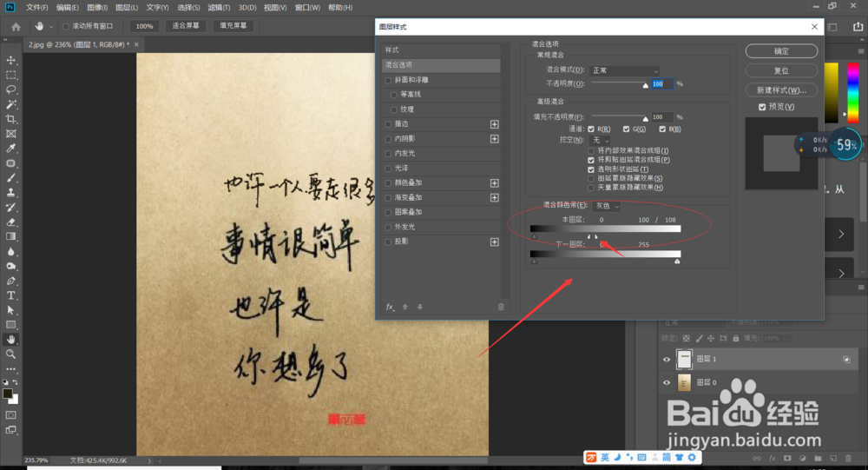
Task: Click the 填充不透明度 slider handle
Action: point(646,119)
